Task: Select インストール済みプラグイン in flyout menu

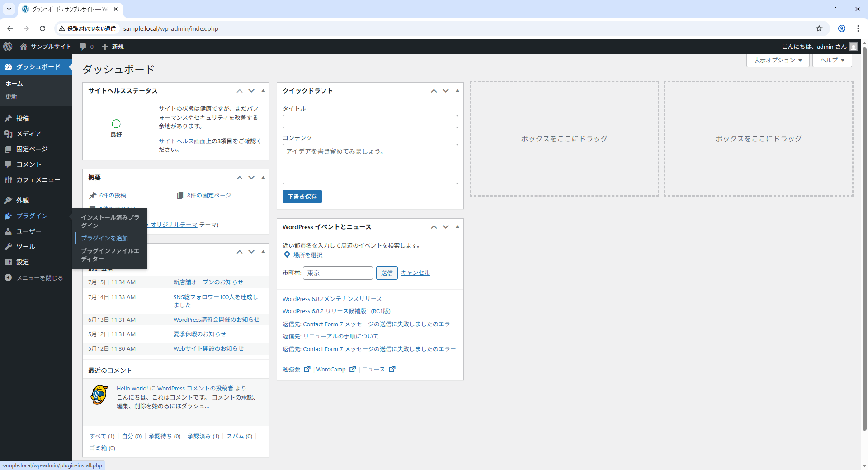Action: pos(110,221)
